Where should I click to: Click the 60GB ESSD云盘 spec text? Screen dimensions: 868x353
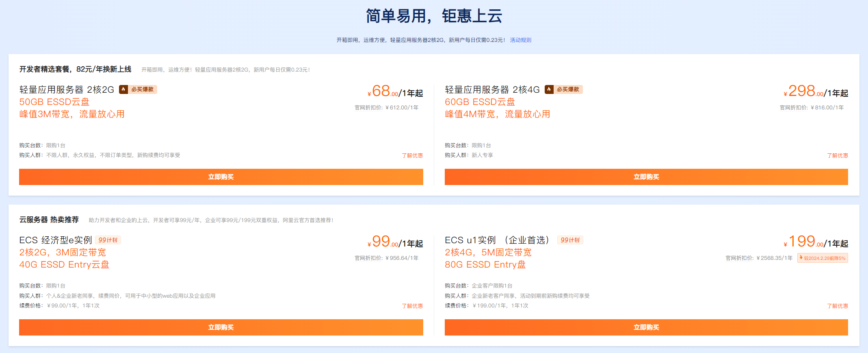[480, 102]
